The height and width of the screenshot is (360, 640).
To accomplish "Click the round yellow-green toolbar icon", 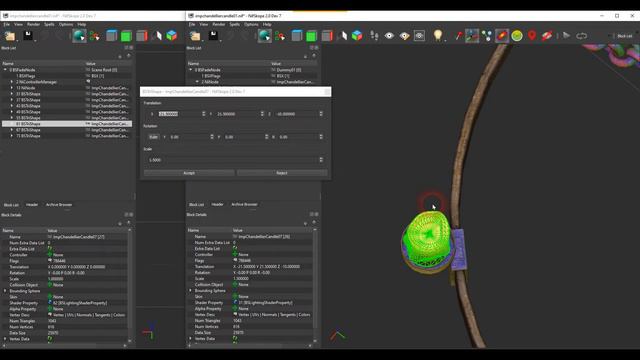I will [x=517, y=36].
